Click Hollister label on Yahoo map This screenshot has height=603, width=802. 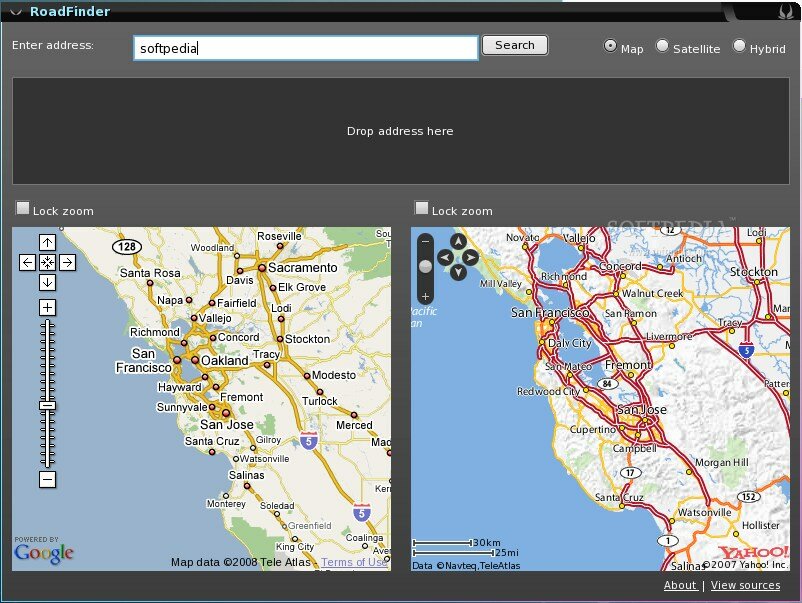761,525
